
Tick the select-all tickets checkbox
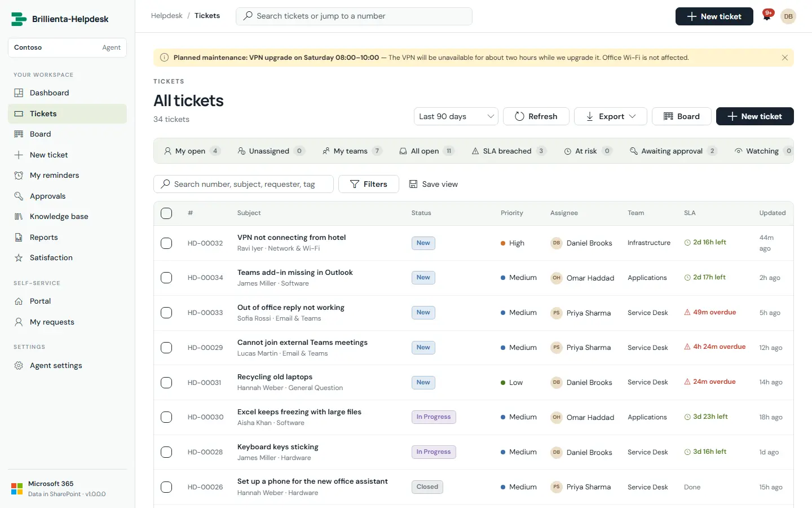point(166,213)
